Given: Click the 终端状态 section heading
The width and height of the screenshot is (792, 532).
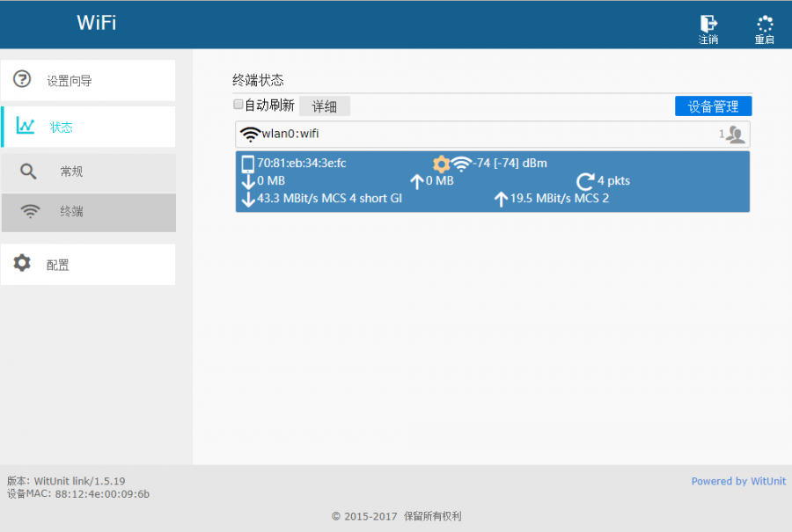Looking at the screenshot, I should [x=258, y=80].
